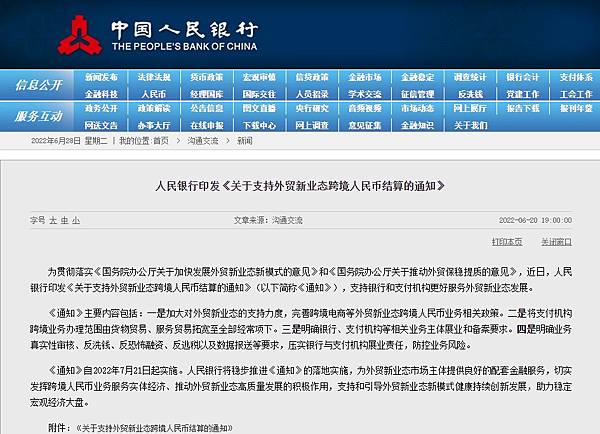Click the People's Bank of China red emblem logo
The image size is (600, 434).
tap(80, 36)
